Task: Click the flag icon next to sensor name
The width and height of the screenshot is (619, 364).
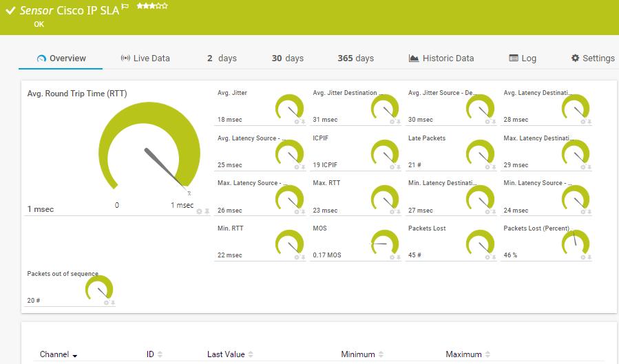Action: pos(125,6)
